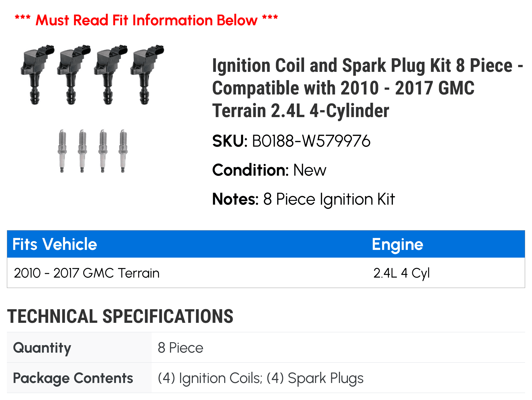Click the first ignition coil image
This screenshot has width=532, height=400.
pyautogui.click(x=37, y=75)
